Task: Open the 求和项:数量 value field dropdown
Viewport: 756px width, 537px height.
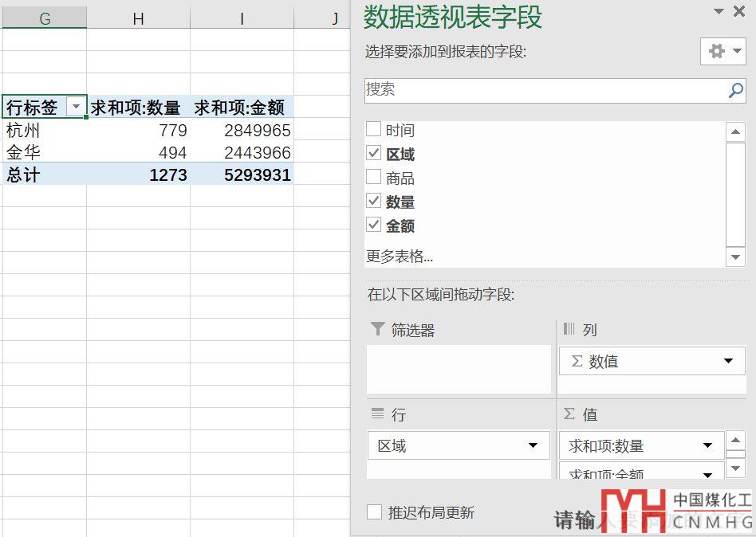Action: (707, 446)
